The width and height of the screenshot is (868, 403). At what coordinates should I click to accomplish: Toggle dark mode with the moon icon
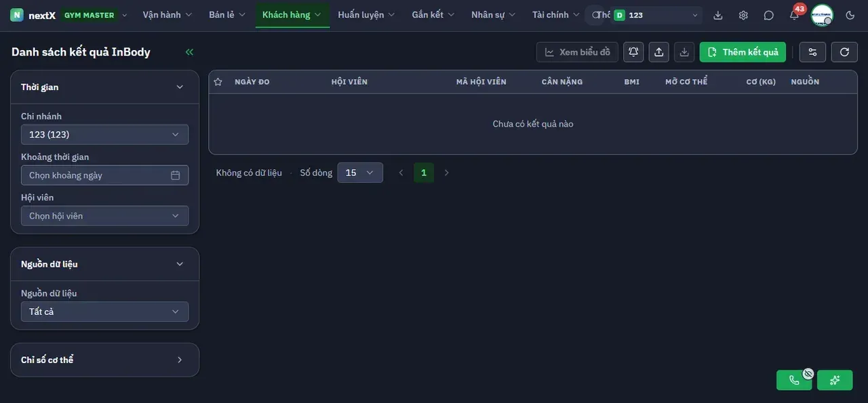point(850,15)
